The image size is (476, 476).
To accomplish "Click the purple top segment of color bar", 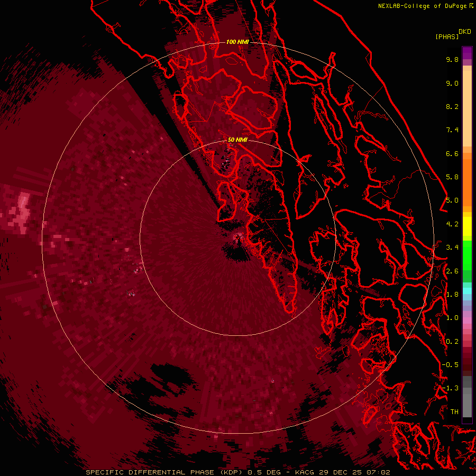I will coord(467,53).
